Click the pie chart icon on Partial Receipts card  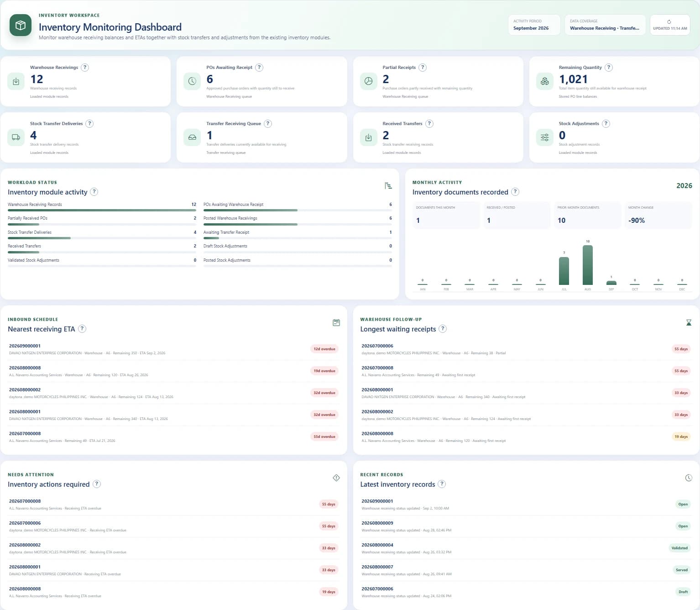[x=368, y=81]
